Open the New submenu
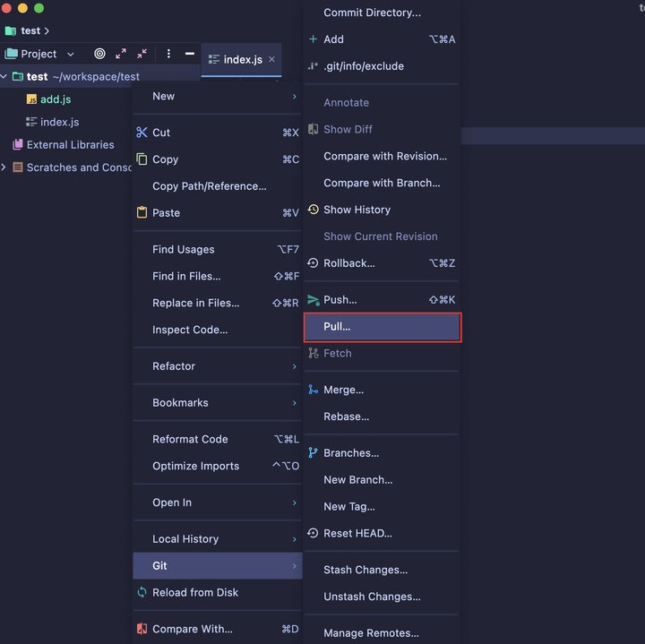 [x=217, y=96]
